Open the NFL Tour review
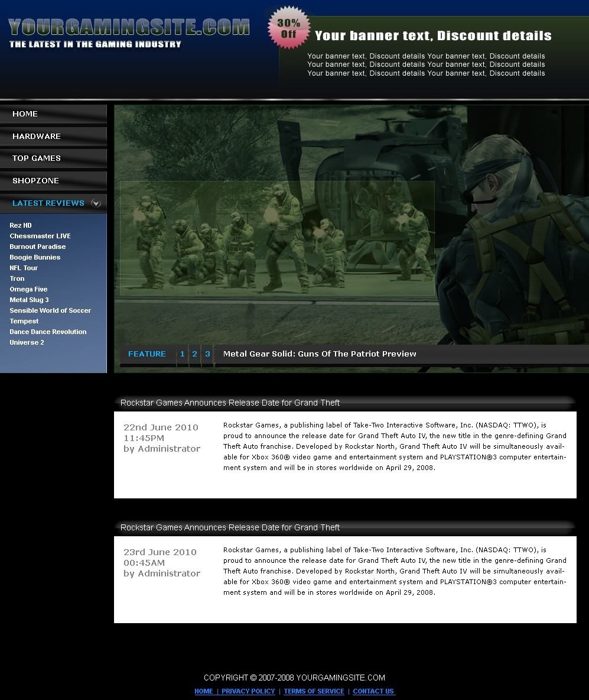The image size is (589, 700). point(24,268)
